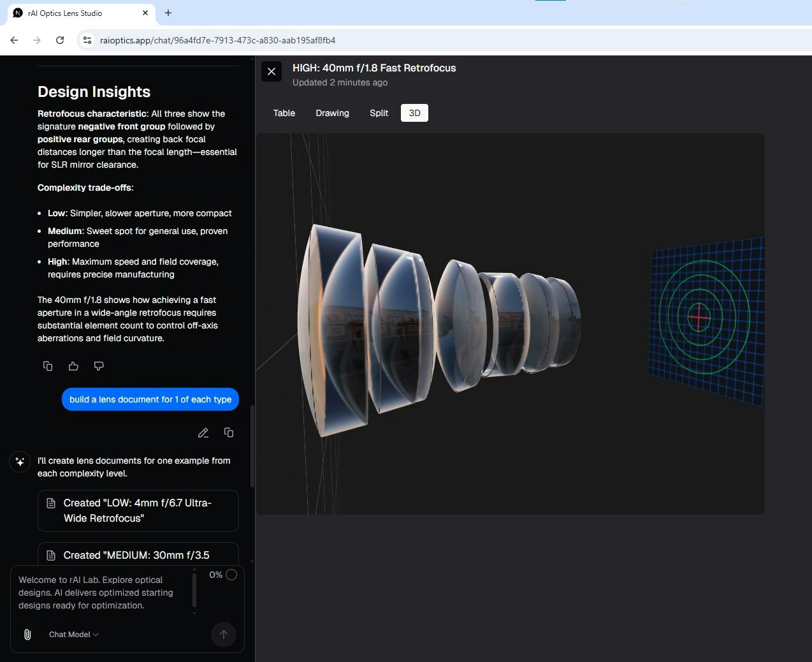The height and width of the screenshot is (662, 812).
Task: Switch to the Drawing view tab
Action: [x=332, y=113]
